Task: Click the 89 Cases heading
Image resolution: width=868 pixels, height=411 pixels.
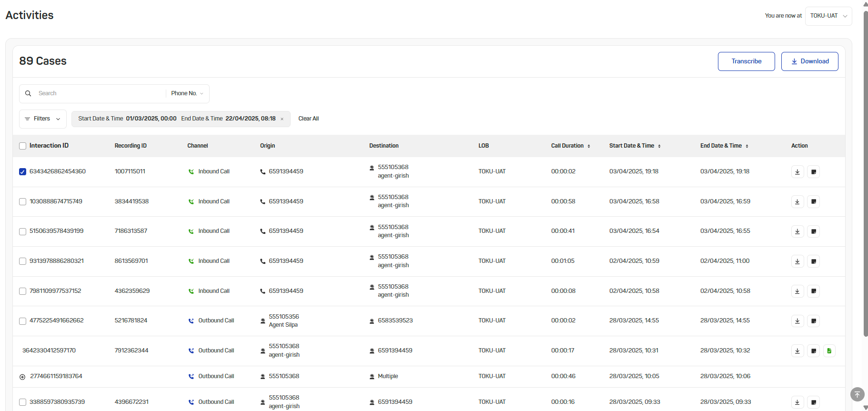Action: pyautogui.click(x=43, y=61)
